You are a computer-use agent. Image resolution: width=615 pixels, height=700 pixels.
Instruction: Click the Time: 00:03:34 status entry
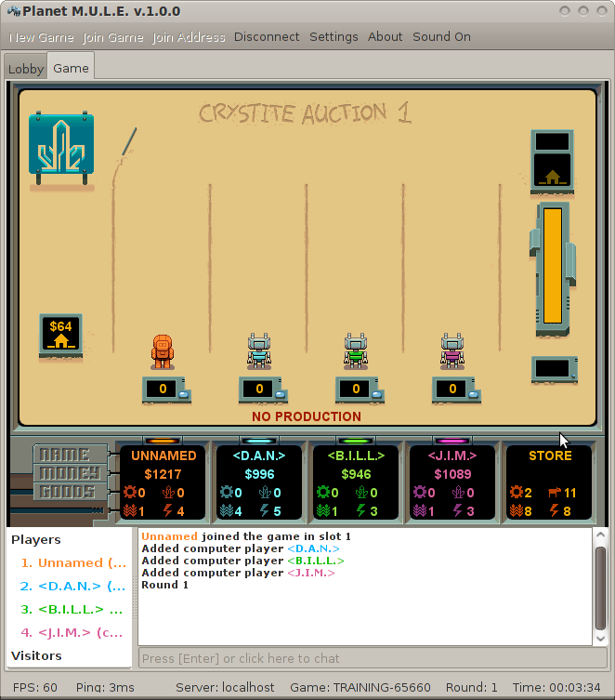point(556,687)
